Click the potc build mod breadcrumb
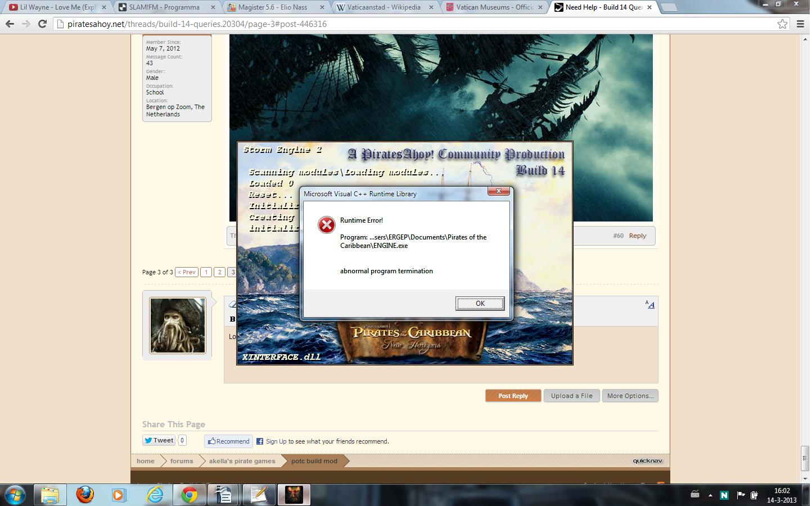 [314, 461]
